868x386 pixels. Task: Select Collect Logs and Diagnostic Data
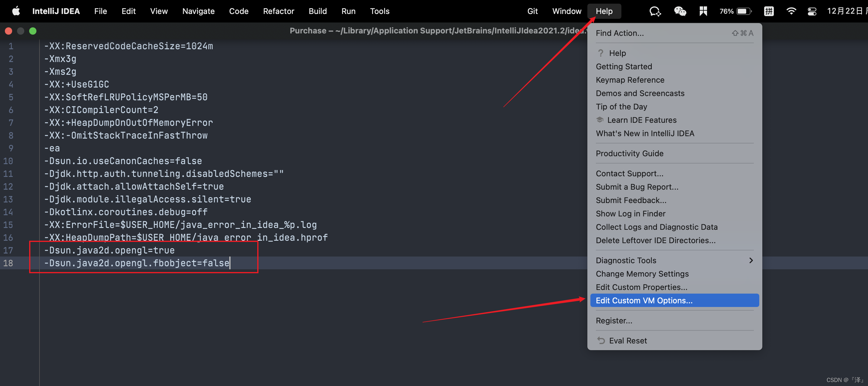tap(674, 227)
